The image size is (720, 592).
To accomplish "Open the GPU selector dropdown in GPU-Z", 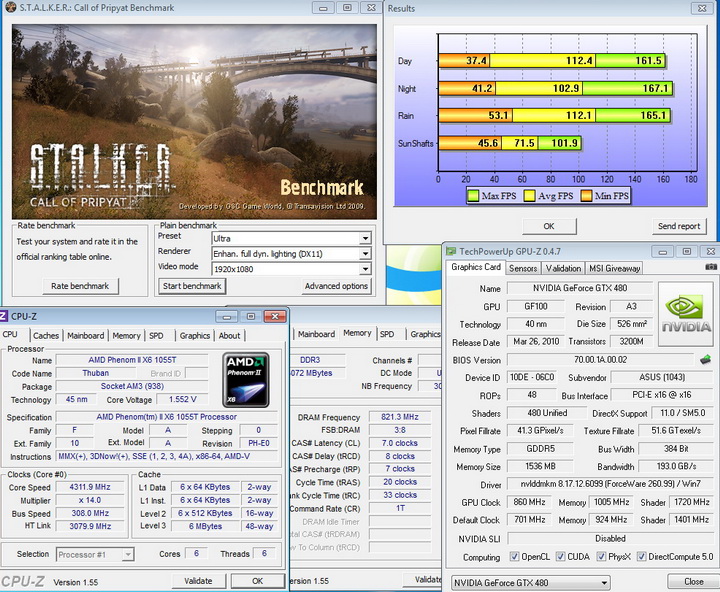I will [530, 582].
